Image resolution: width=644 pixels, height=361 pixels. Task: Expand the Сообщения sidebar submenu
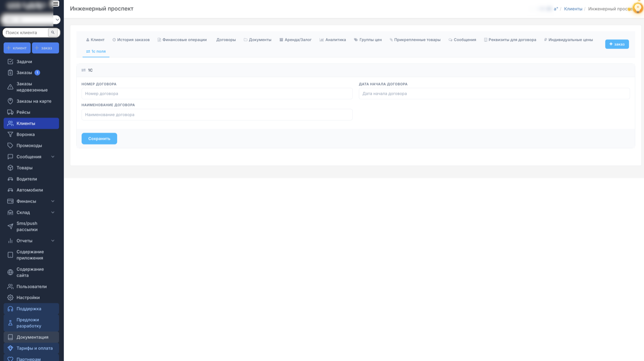52,157
